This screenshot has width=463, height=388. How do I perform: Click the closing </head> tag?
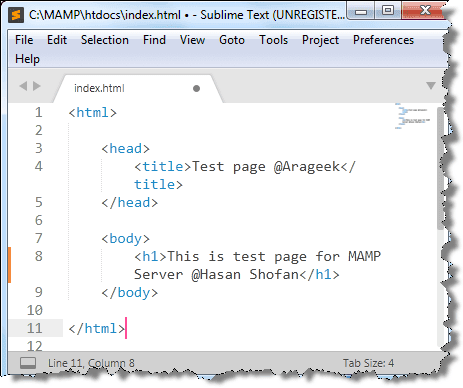point(130,202)
